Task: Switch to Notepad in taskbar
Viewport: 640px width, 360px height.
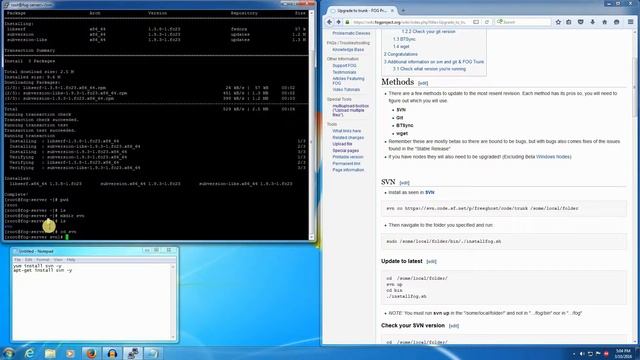Action: click(153, 353)
